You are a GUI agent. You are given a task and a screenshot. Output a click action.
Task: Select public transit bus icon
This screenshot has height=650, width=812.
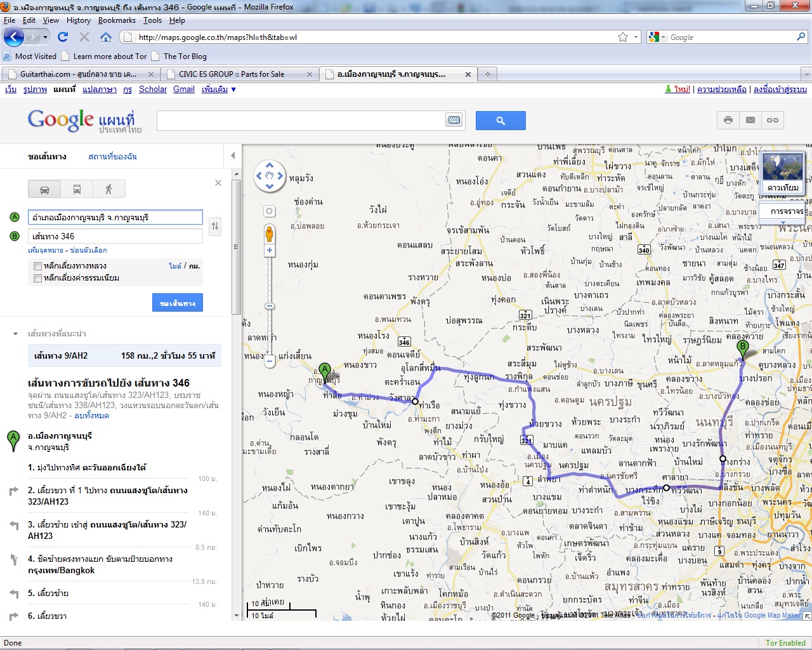(x=77, y=189)
